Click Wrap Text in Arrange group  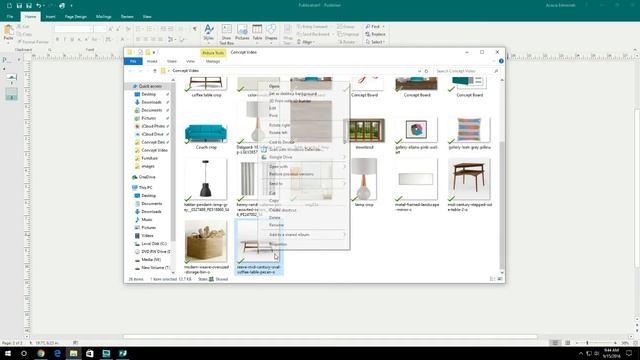click(x=288, y=34)
